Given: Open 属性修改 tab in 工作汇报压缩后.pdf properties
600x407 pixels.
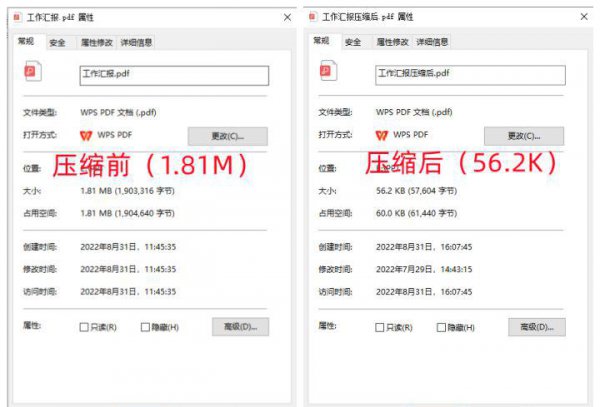Looking at the screenshot, I should [393, 42].
